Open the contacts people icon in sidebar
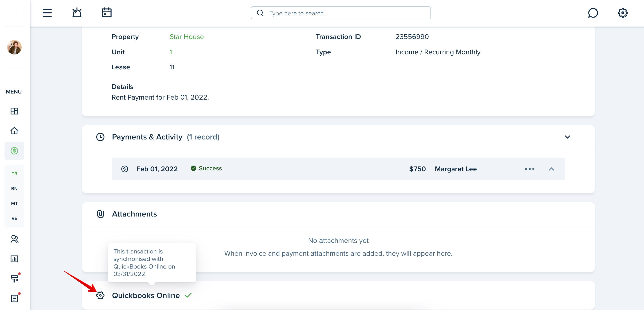The width and height of the screenshot is (644, 310). tap(14, 239)
